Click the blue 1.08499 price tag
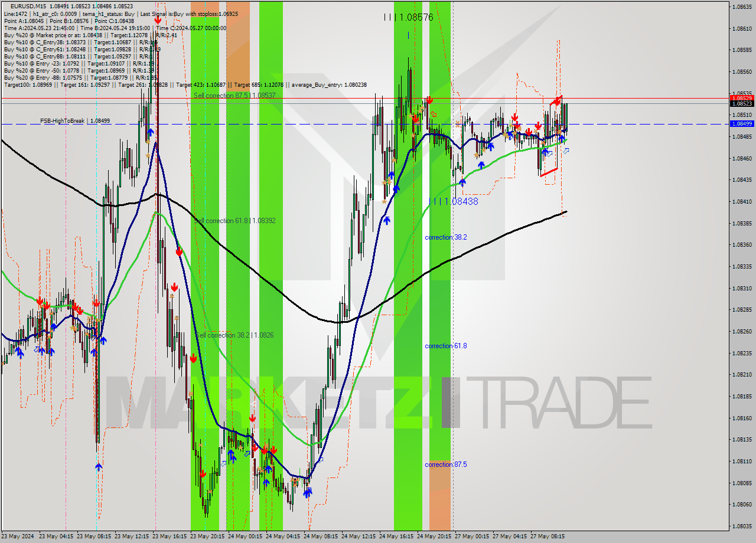 click(x=741, y=124)
